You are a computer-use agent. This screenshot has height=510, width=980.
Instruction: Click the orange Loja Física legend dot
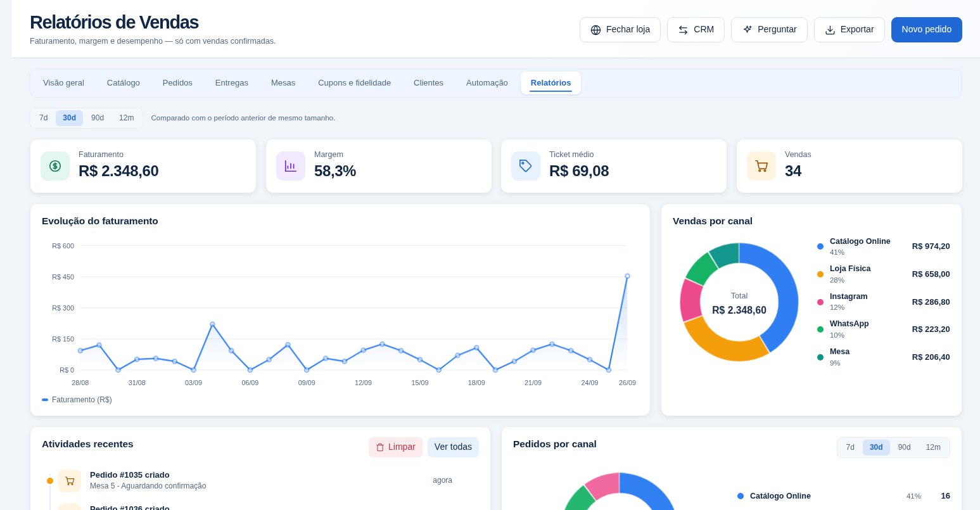pyautogui.click(x=820, y=274)
